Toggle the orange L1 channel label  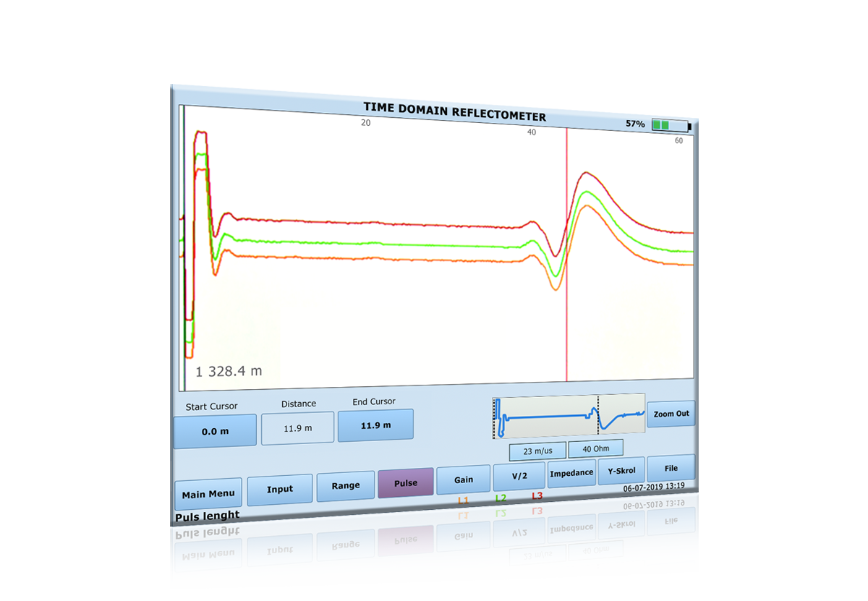pos(463,500)
